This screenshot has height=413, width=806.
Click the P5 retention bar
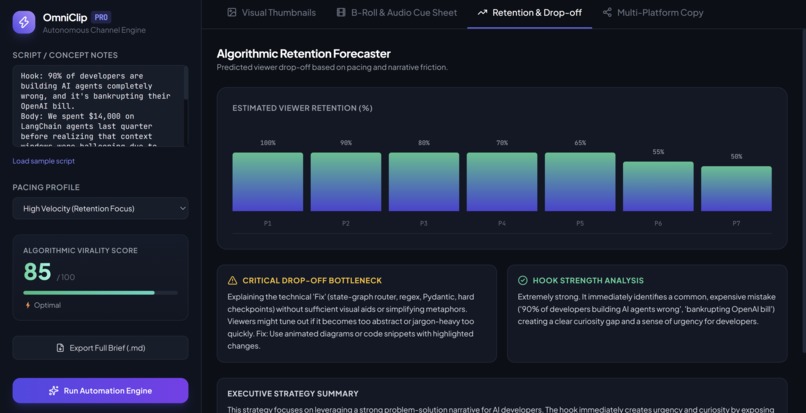point(580,182)
